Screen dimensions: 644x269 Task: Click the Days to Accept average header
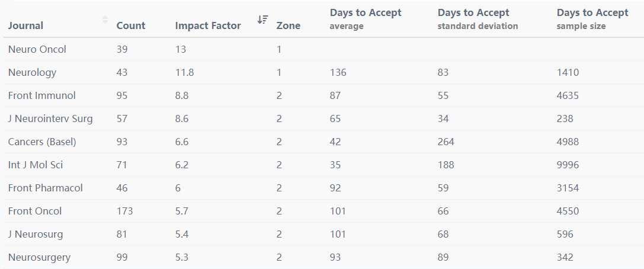[x=366, y=19]
